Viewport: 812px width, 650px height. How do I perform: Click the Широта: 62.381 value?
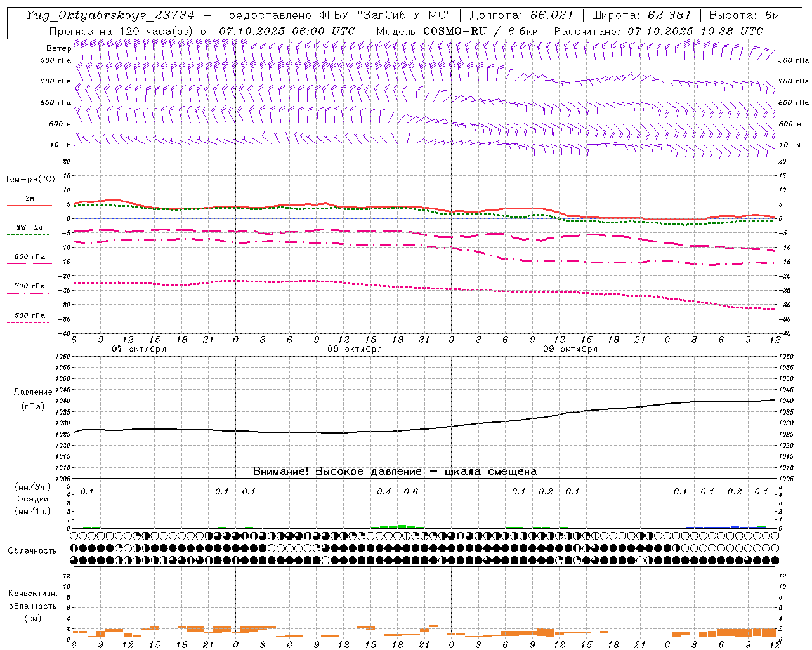coord(641,15)
